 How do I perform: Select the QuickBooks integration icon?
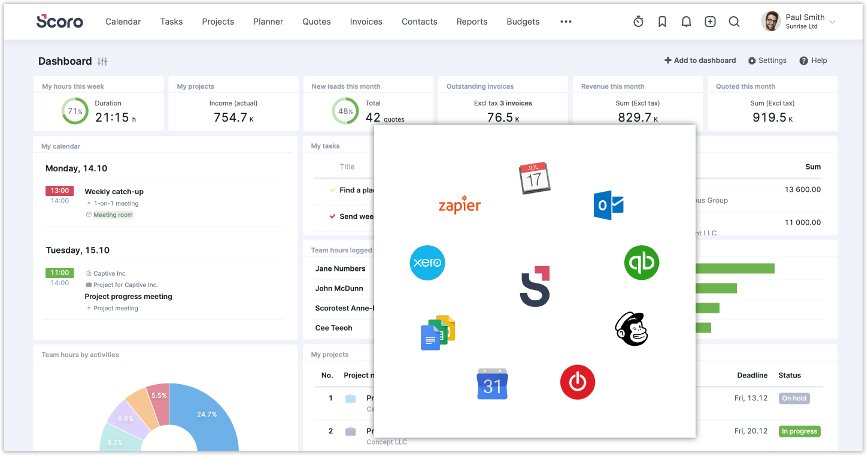tap(642, 262)
